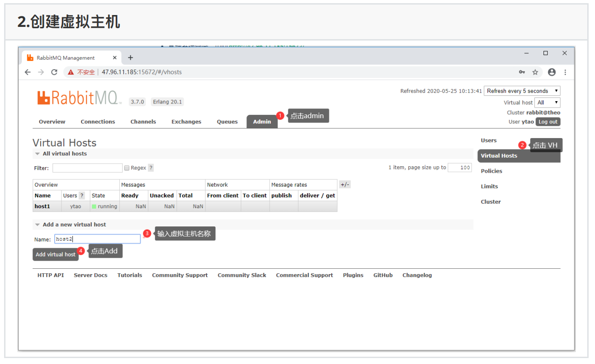Open the Refresh every 5 seconds dropdown
The width and height of the screenshot is (595, 364).
tap(522, 91)
